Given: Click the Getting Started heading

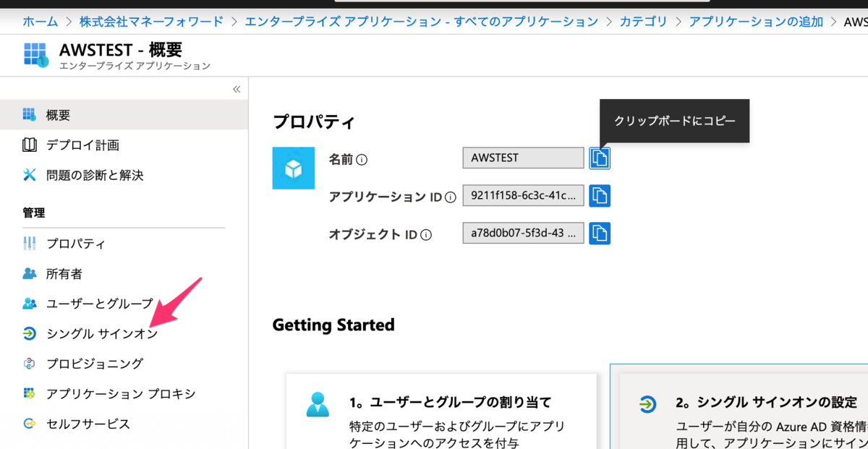Looking at the screenshot, I should point(333,325).
